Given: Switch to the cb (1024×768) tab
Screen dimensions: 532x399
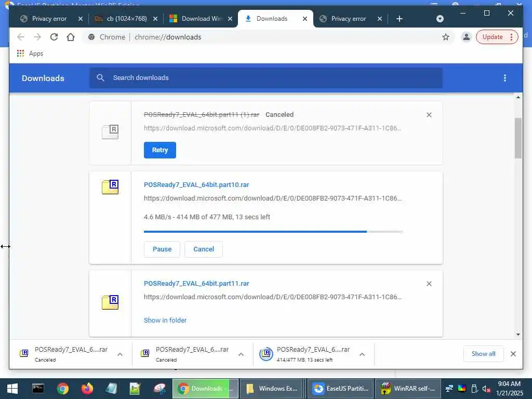Looking at the screenshot, I should coord(126,19).
